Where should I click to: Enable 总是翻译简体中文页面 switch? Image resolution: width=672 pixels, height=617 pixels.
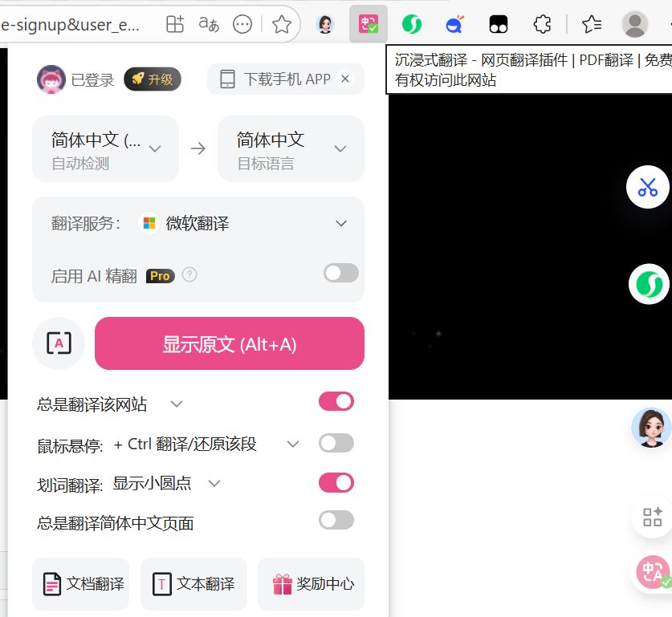point(336,520)
